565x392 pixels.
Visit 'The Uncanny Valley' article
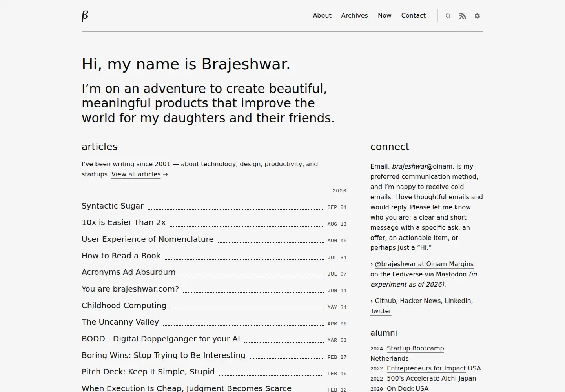[120, 322]
